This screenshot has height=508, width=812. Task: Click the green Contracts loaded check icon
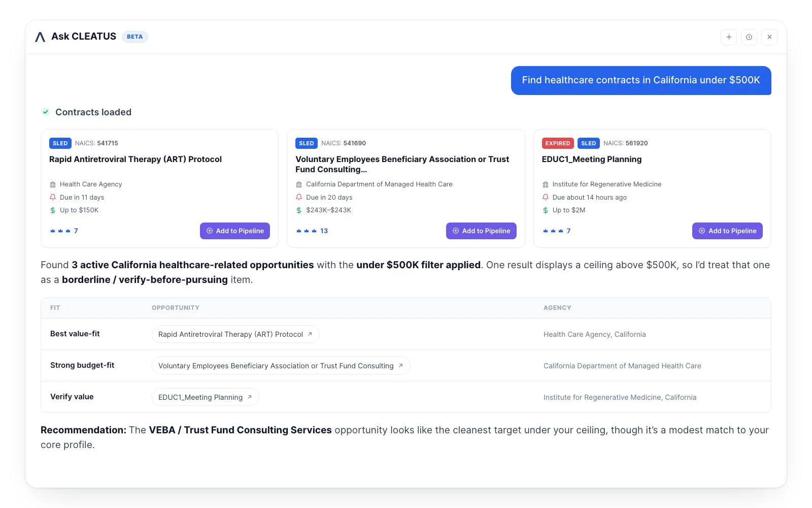pyautogui.click(x=46, y=112)
